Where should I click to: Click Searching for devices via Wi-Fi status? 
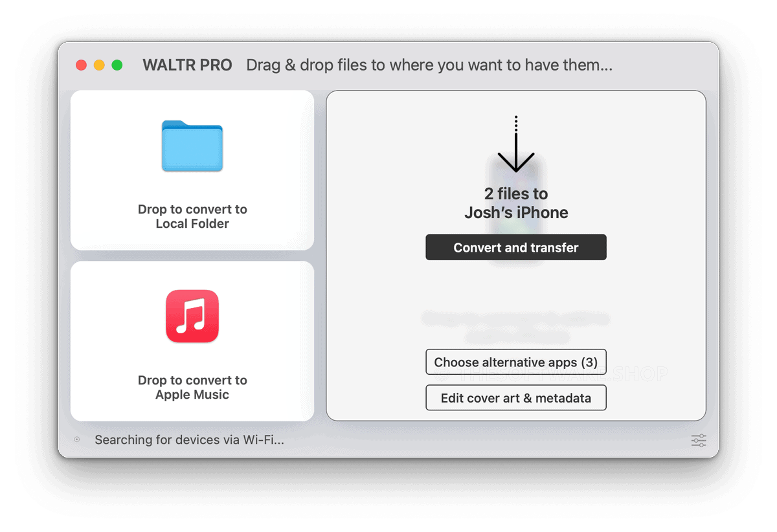pyautogui.click(x=189, y=440)
